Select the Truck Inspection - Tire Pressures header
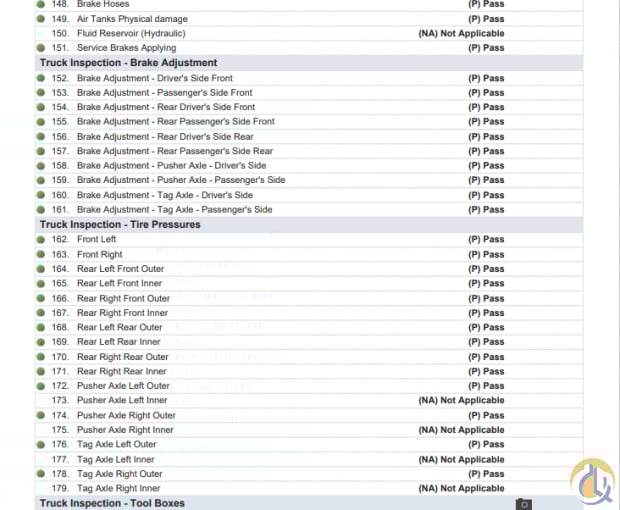Viewport: 620px width, 510px height. (120, 225)
